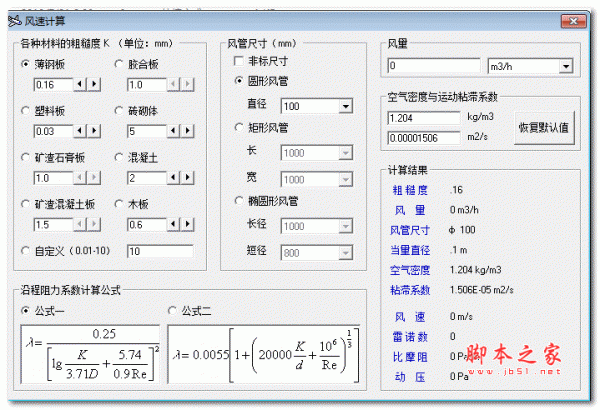The height and width of the screenshot is (410, 600).
Task: Click the 风量 airflow input field
Action: click(434, 66)
